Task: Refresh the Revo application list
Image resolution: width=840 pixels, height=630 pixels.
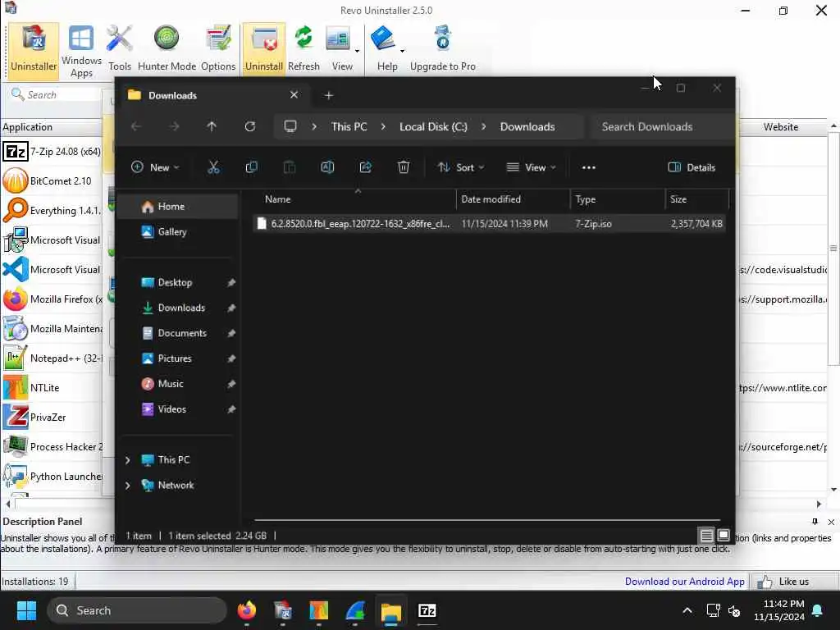Action: pyautogui.click(x=304, y=48)
